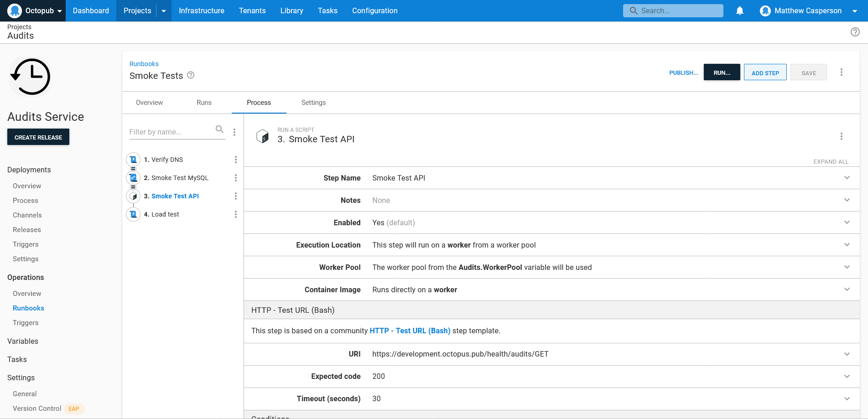The height and width of the screenshot is (419, 868).
Task: Expand the URI parameter row
Action: (x=847, y=354)
